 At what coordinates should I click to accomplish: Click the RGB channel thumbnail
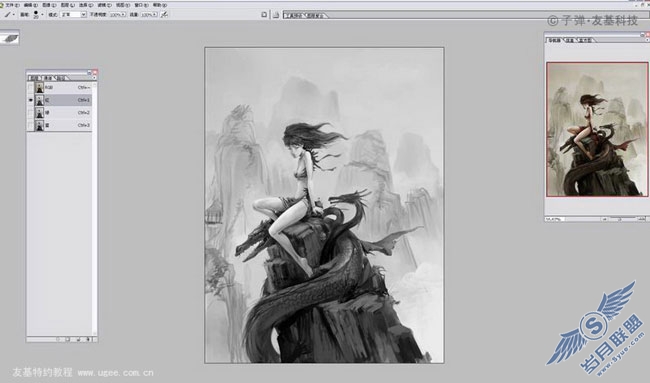pyautogui.click(x=39, y=87)
